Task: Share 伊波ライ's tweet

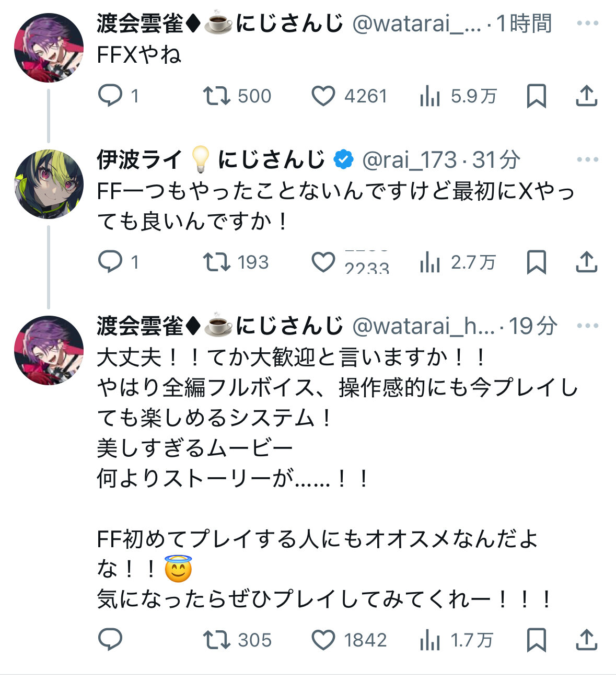Action: (586, 262)
